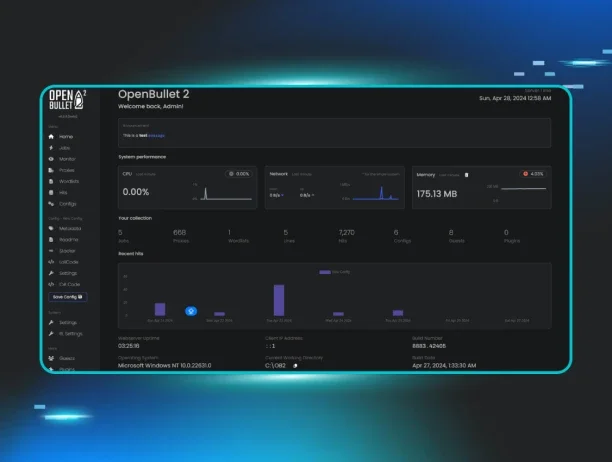Click the network usage line graph
This screenshot has height=462, width=612.
[375, 194]
